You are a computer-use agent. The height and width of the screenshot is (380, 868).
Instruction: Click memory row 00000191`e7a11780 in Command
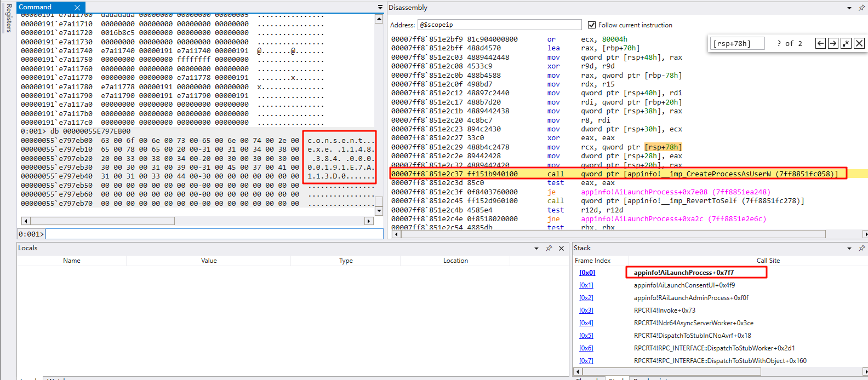pos(173,87)
